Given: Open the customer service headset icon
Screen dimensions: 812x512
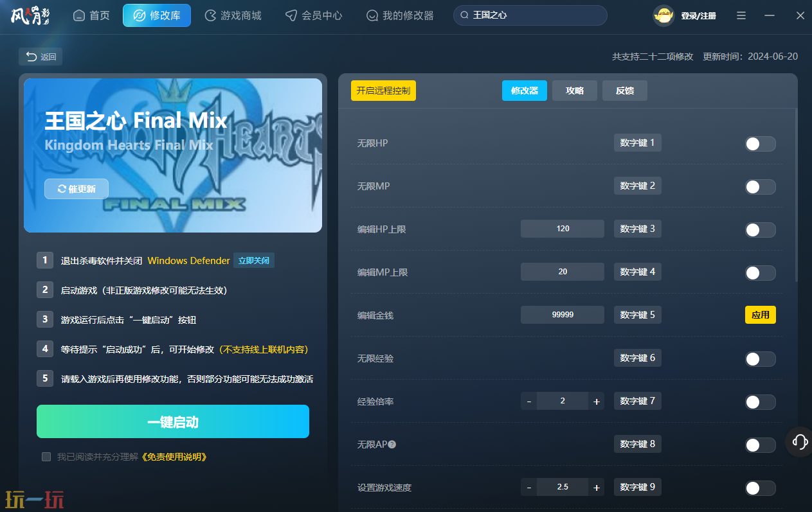Looking at the screenshot, I should pyautogui.click(x=800, y=441).
